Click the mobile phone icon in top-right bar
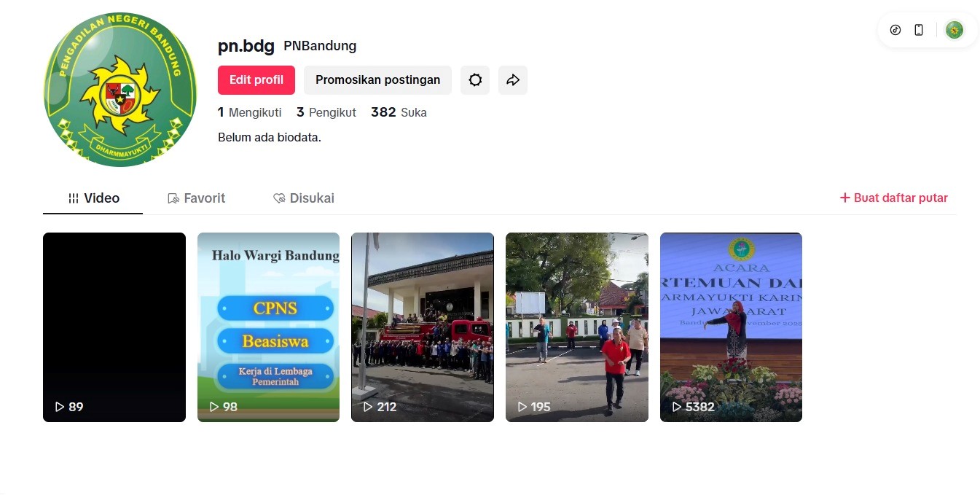The width and height of the screenshot is (980, 495). [x=919, y=30]
